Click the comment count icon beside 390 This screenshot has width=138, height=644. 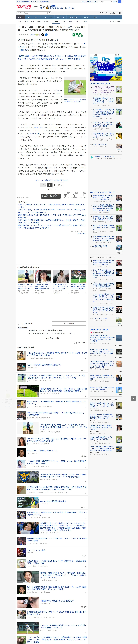pos(31,35)
